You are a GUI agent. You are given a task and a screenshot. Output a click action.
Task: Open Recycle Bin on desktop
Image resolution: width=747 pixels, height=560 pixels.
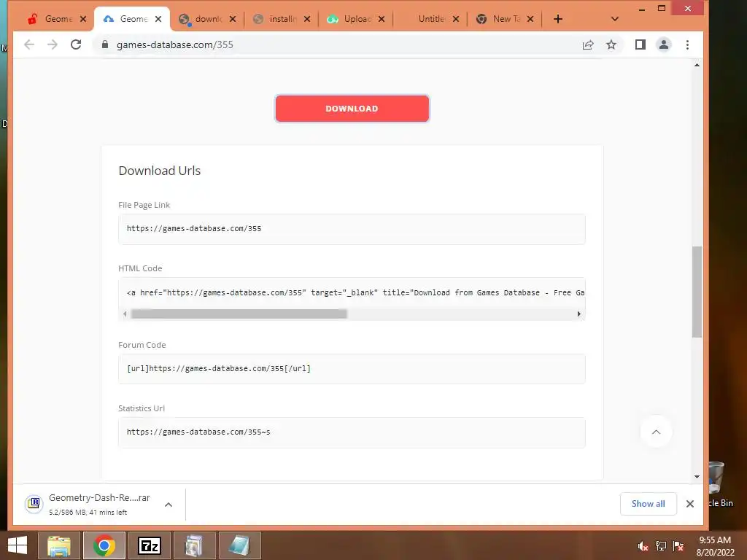pyautogui.click(x=720, y=485)
